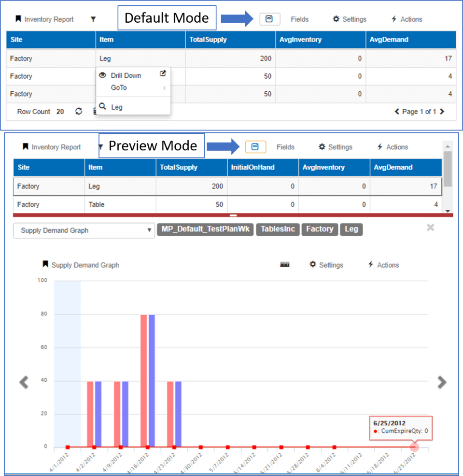The image size is (463, 476).
Task: Refresh the table using the refresh icon
Action: [x=78, y=112]
